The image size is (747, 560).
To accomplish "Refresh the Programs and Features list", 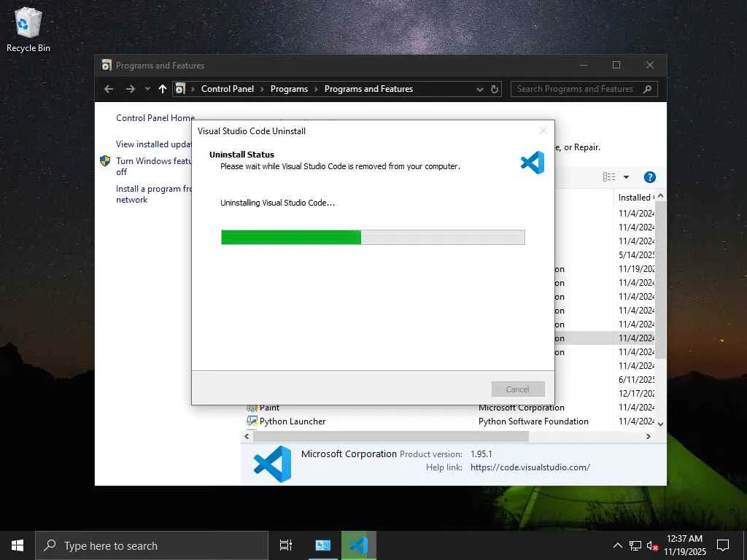I will point(495,89).
